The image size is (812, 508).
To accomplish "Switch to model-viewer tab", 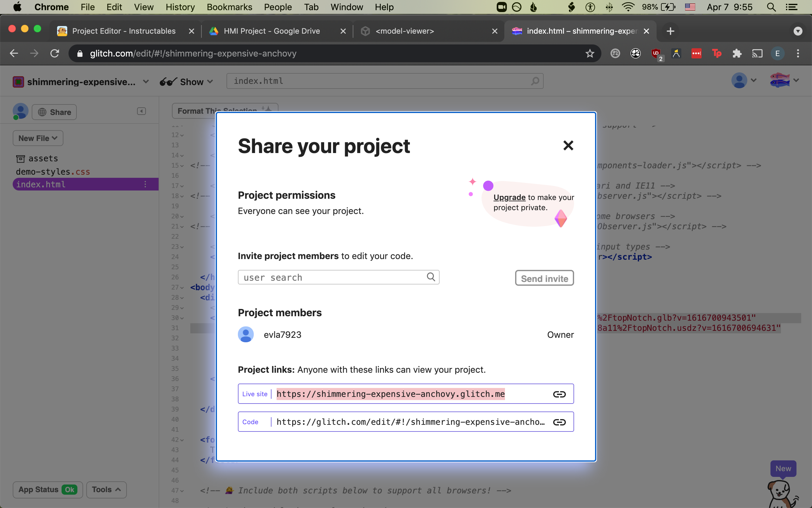I will coord(405,31).
